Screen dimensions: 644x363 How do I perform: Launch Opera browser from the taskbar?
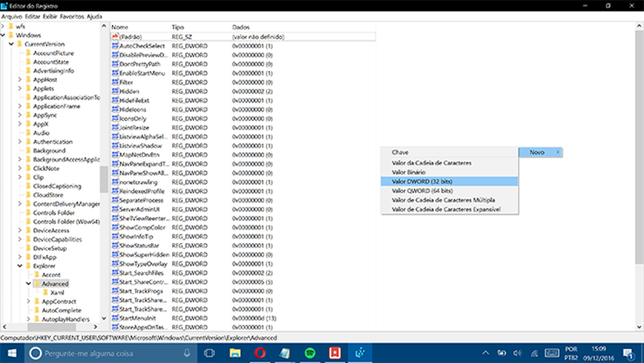260,353
